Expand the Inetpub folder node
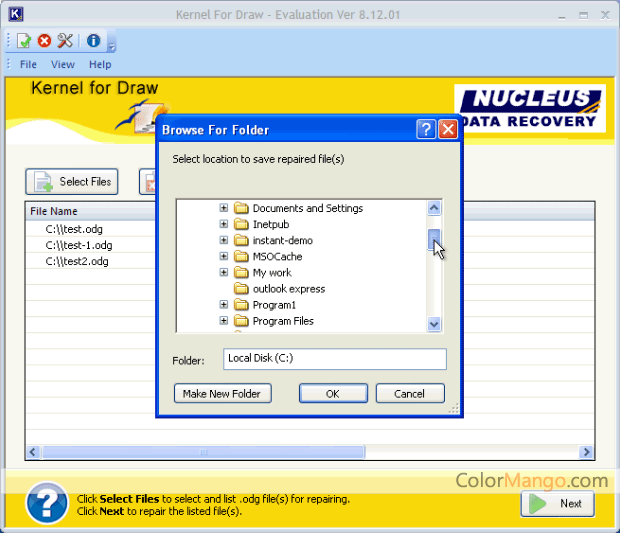 click(224, 225)
